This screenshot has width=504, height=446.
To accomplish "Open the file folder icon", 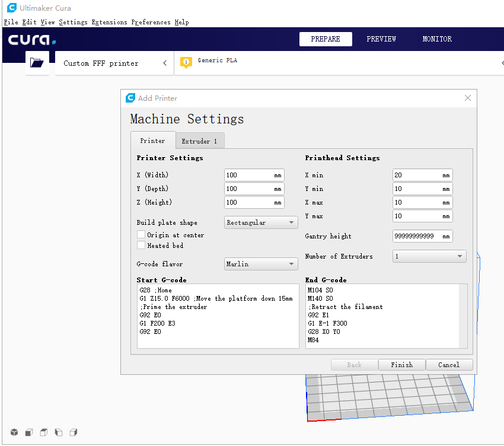I will pyautogui.click(x=37, y=62).
